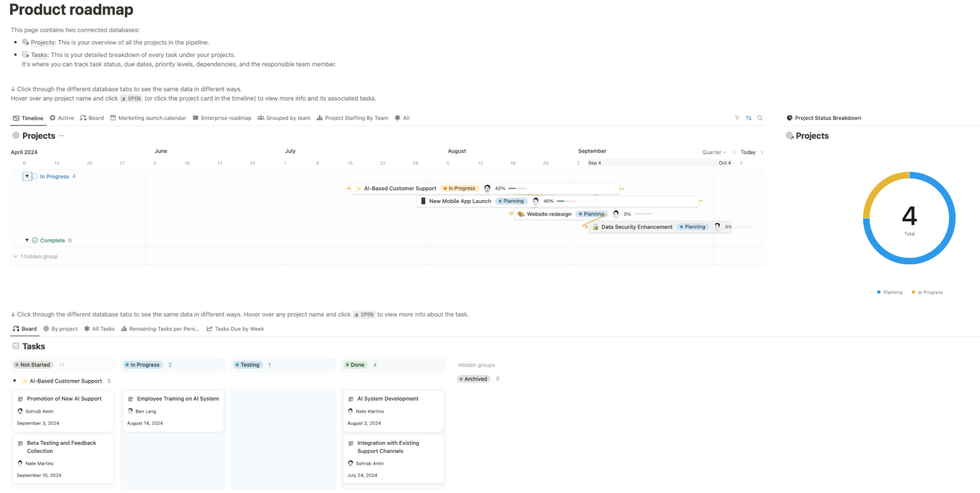Click the Done status column tag
This screenshot has height=493, width=980.
click(355, 365)
